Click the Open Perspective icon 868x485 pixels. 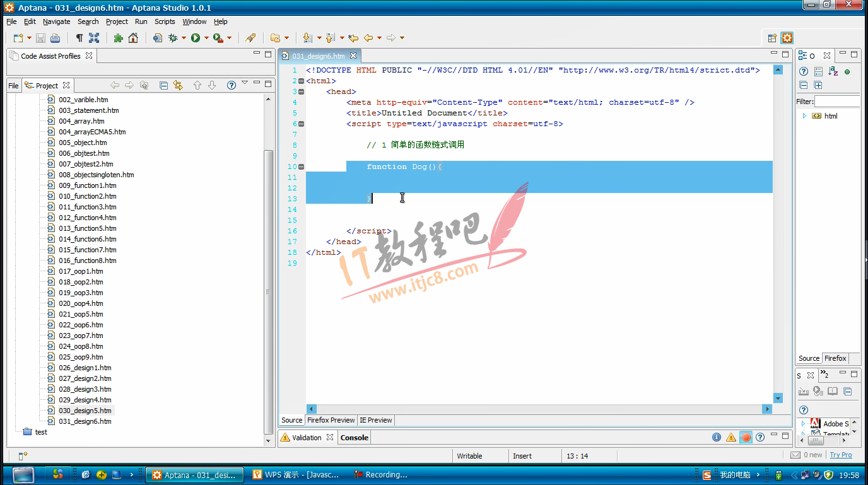[x=772, y=38]
